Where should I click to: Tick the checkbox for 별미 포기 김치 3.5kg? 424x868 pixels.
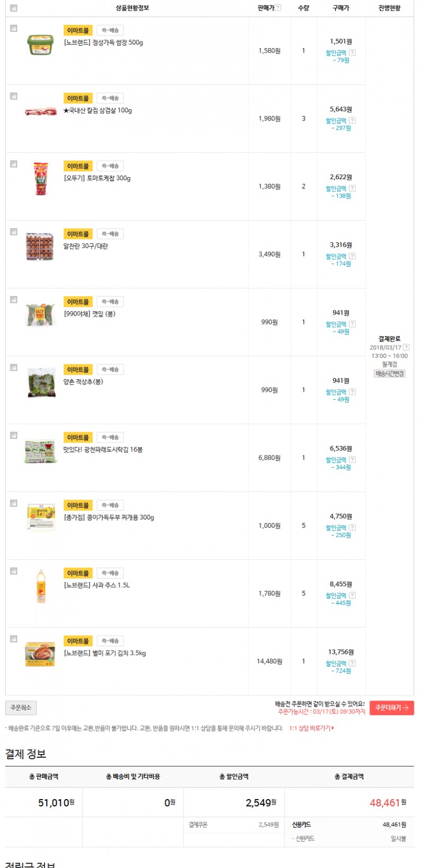(x=14, y=639)
